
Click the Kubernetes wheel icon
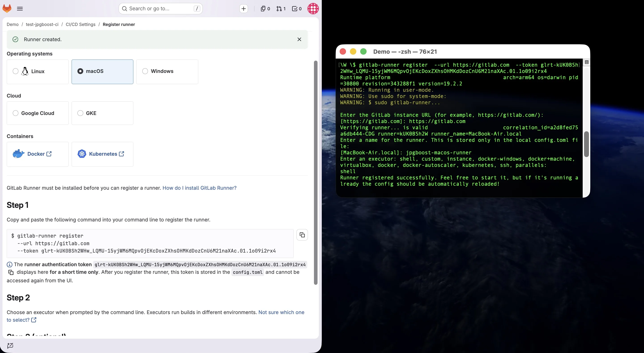tap(82, 154)
